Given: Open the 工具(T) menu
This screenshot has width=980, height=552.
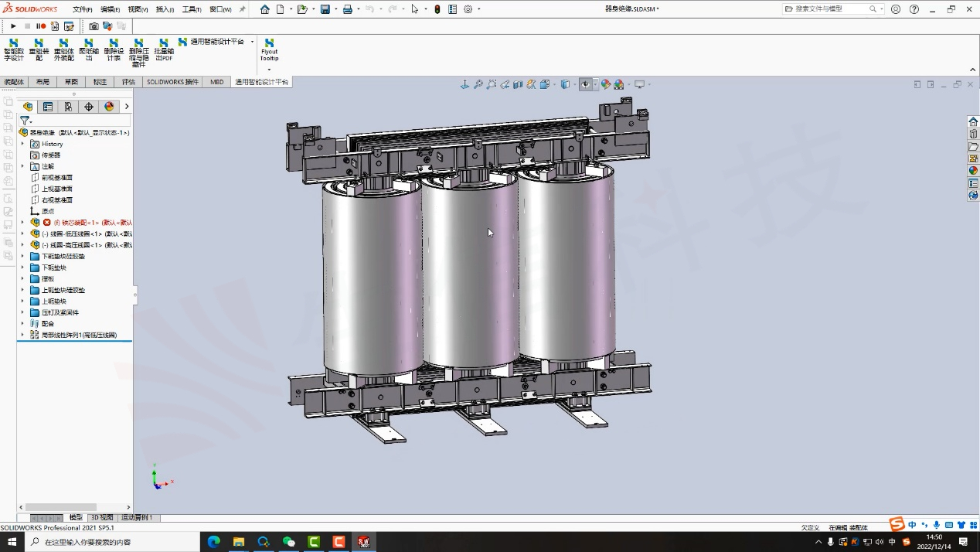Looking at the screenshot, I should coord(192,9).
